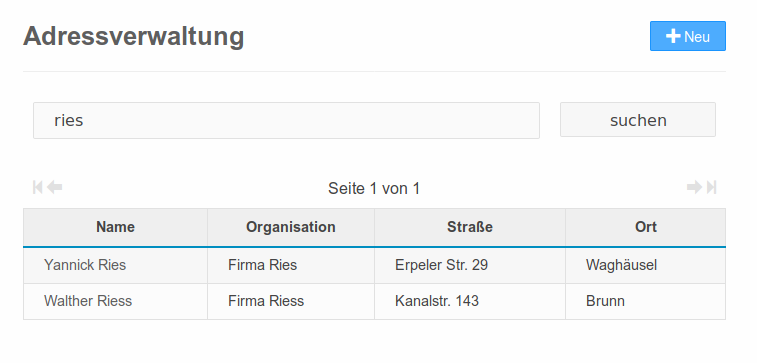Go to first page icon
The width and height of the screenshot is (757, 363).
pyautogui.click(x=38, y=187)
